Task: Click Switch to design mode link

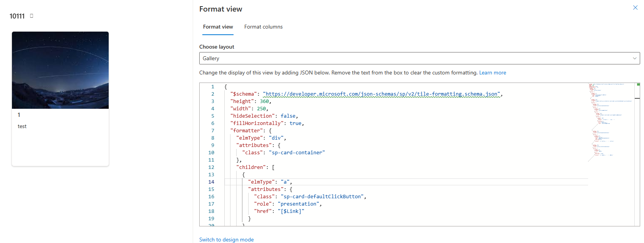Action: click(x=226, y=240)
